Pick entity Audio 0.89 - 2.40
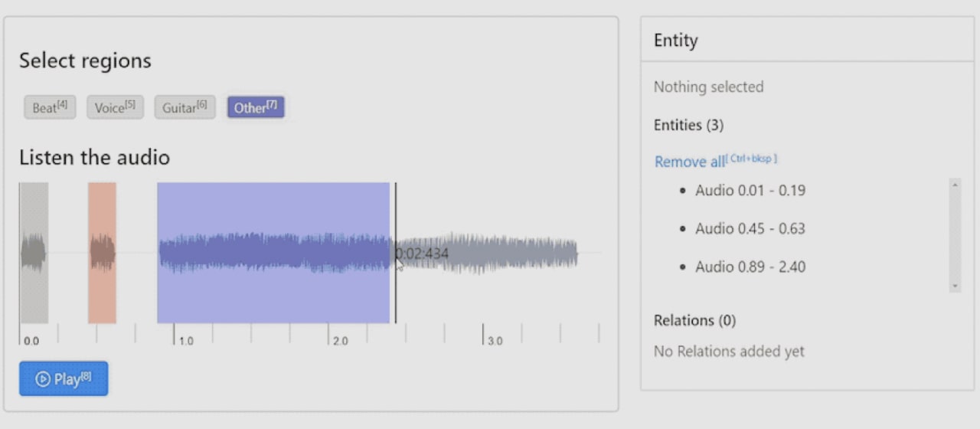 tap(750, 267)
